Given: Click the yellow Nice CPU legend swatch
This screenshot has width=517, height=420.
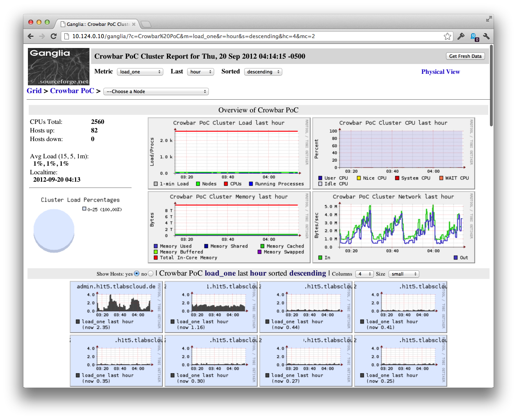Looking at the screenshot, I should 359,178.
